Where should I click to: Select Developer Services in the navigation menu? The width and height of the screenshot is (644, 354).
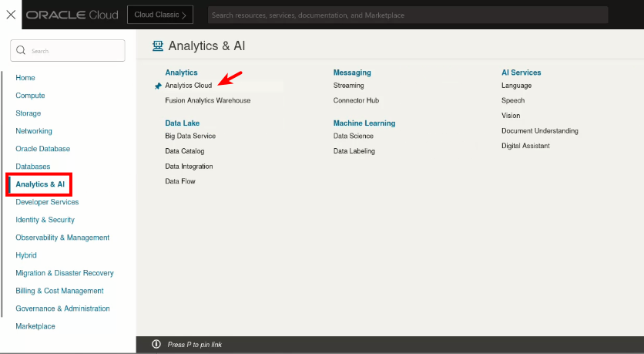coord(47,202)
